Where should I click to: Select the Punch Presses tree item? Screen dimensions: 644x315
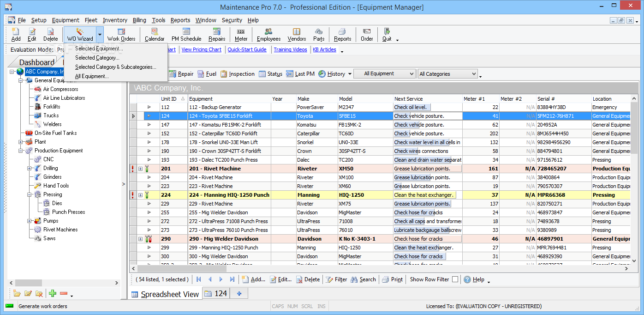[x=68, y=212]
